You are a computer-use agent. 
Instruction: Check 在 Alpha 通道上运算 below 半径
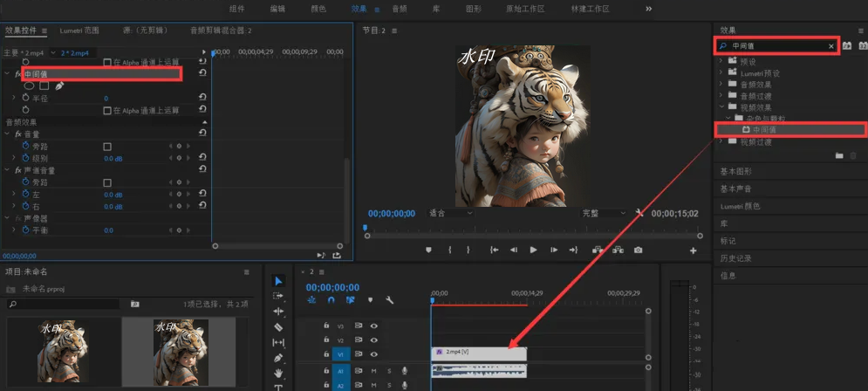[107, 111]
